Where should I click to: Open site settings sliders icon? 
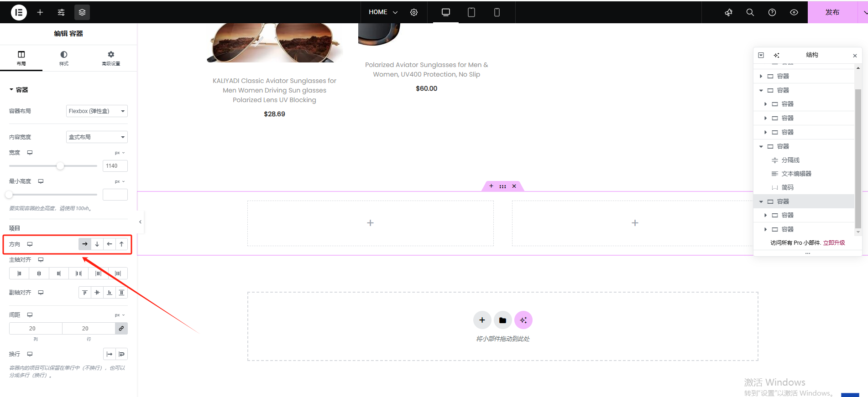[61, 12]
